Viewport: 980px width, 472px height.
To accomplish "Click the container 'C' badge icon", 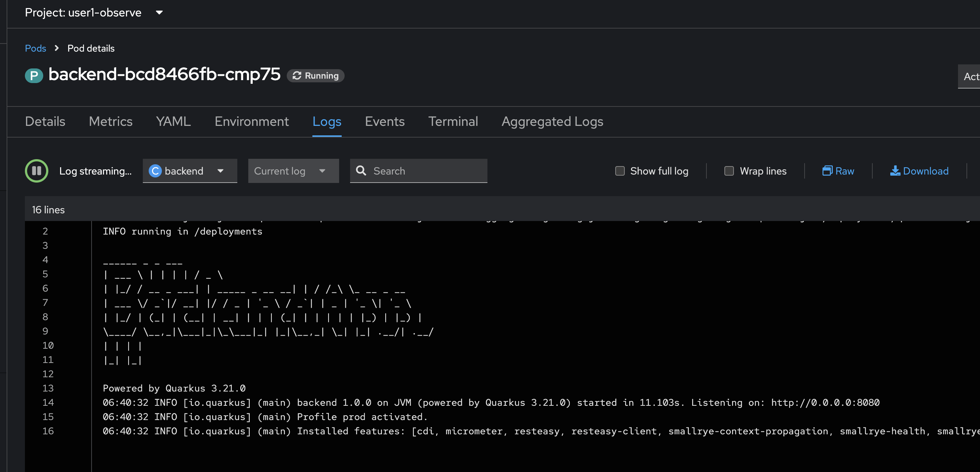I will tap(155, 171).
